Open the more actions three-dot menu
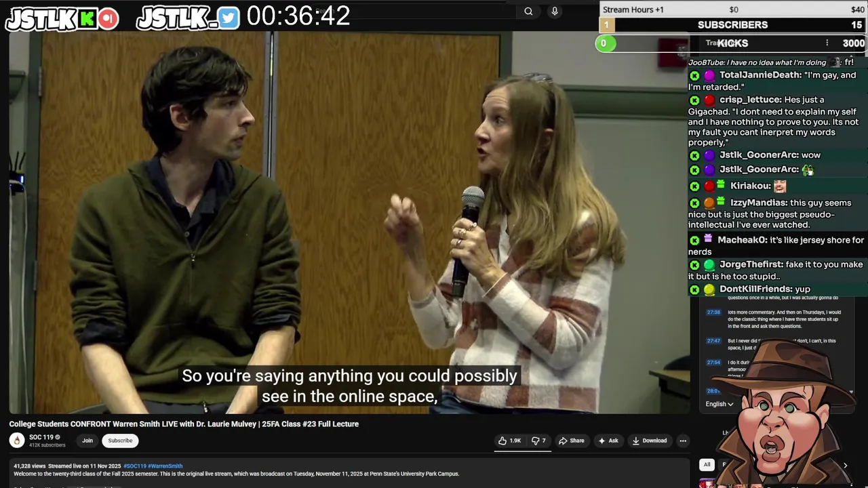 click(x=683, y=441)
